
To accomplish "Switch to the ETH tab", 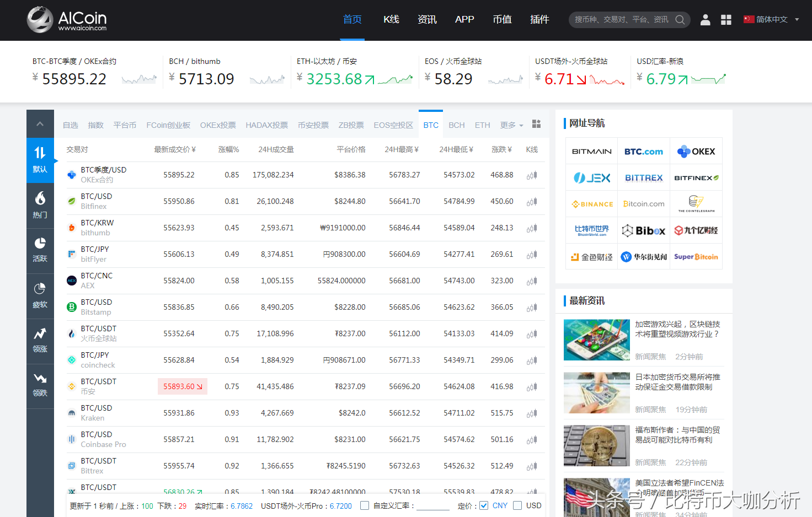I will click(483, 125).
